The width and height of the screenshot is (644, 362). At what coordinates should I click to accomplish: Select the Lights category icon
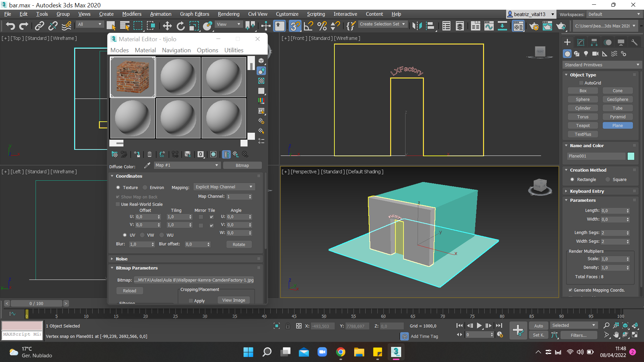[586, 54]
